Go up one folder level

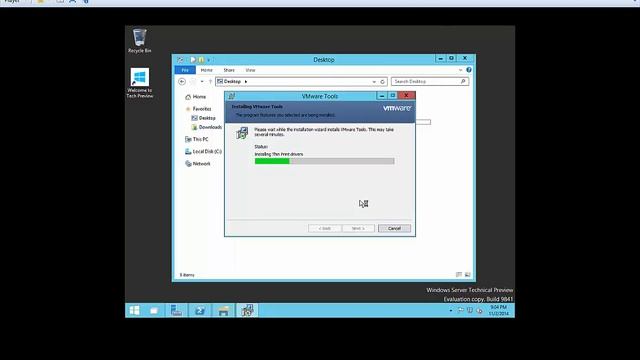coord(210,82)
